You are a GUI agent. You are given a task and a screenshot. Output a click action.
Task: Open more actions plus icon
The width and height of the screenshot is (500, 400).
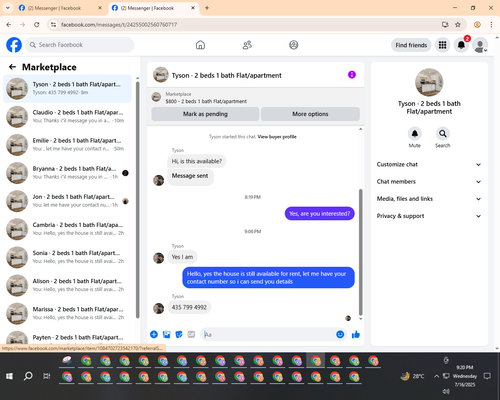tap(154, 334)
